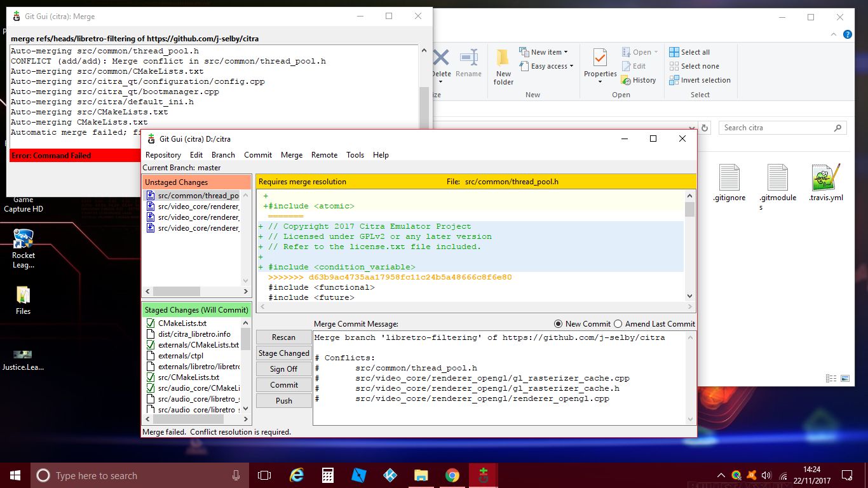Open Calculator from the taskbar

[x=328, y=475]
